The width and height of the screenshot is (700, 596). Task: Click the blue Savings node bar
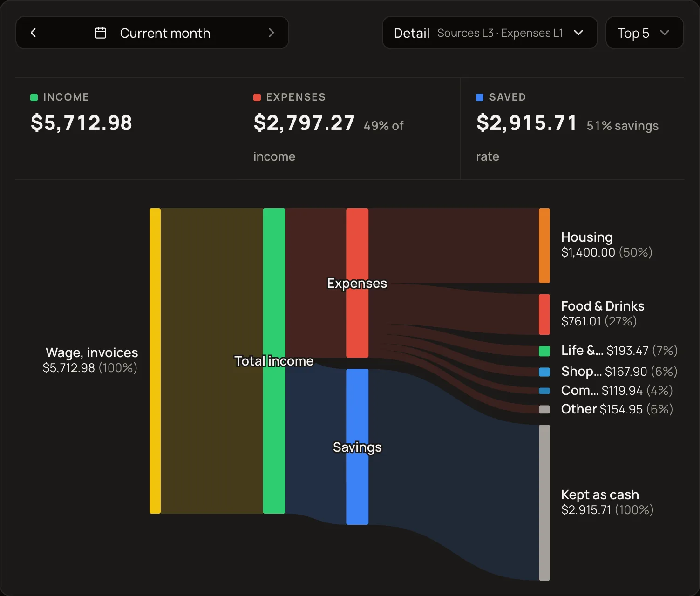pos(357,447)
